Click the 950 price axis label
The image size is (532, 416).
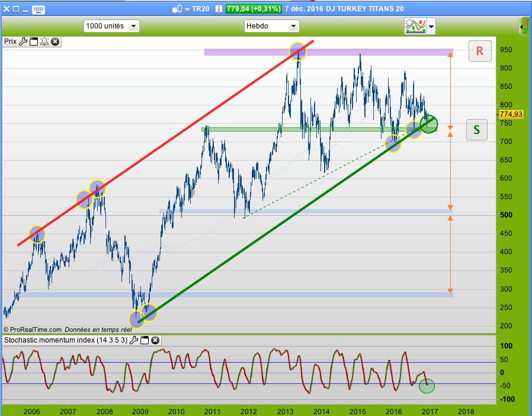[506, 50]
